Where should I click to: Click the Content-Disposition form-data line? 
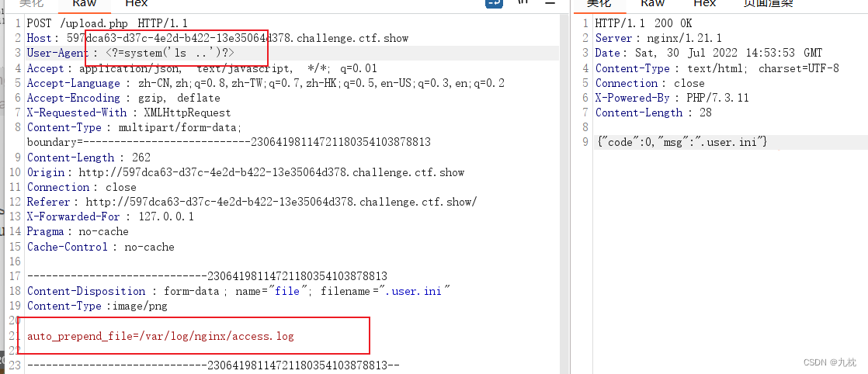click(238, 292)
